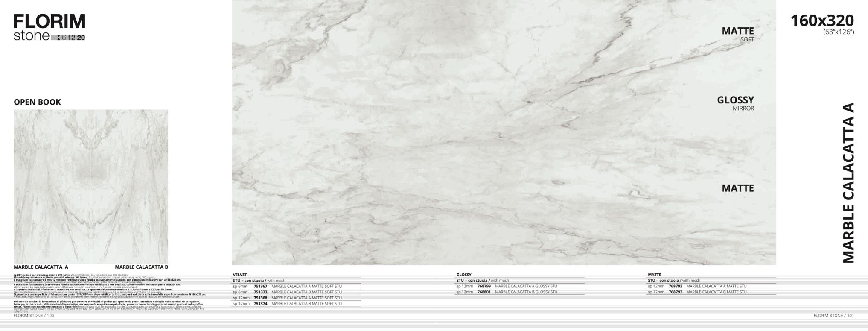
Task: Click the large Calacatta marble slab image
Action: coord(469,141)
